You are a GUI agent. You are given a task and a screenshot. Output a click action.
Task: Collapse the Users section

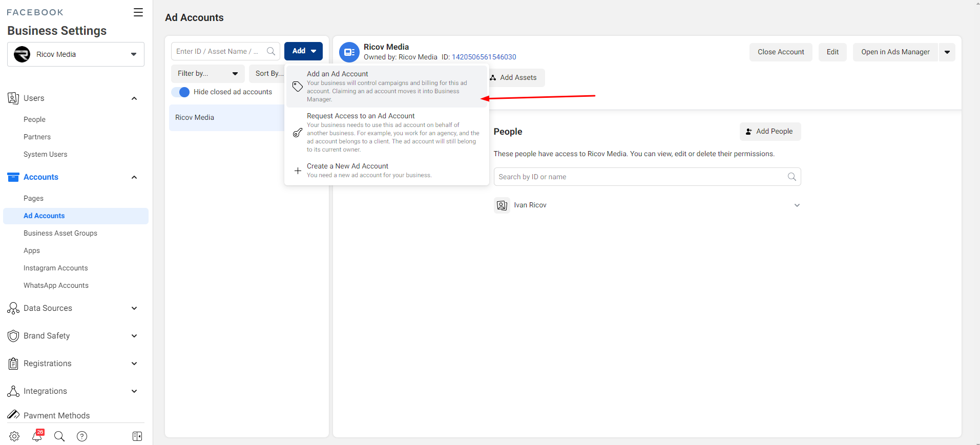134,98
